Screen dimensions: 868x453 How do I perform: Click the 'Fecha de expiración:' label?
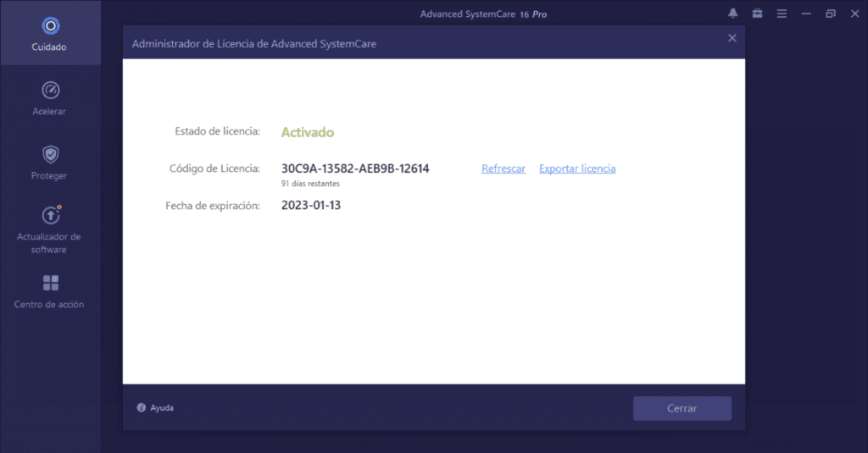[213, 206]
